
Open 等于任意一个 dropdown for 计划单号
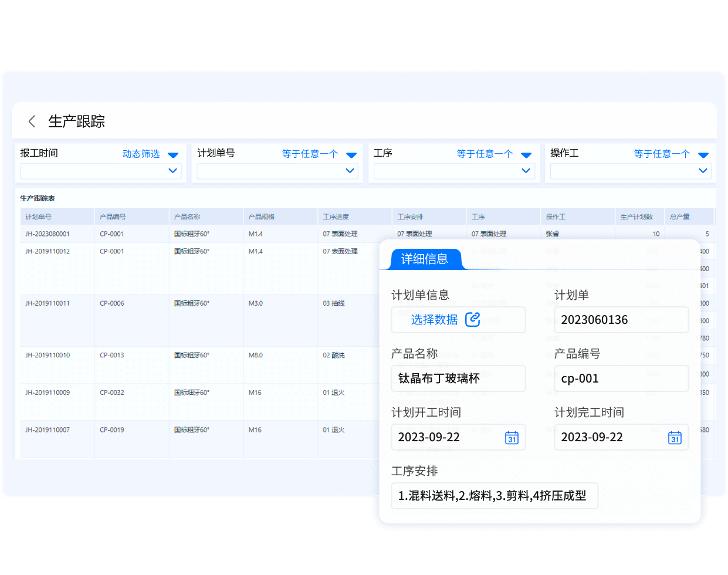pos(351,155)
